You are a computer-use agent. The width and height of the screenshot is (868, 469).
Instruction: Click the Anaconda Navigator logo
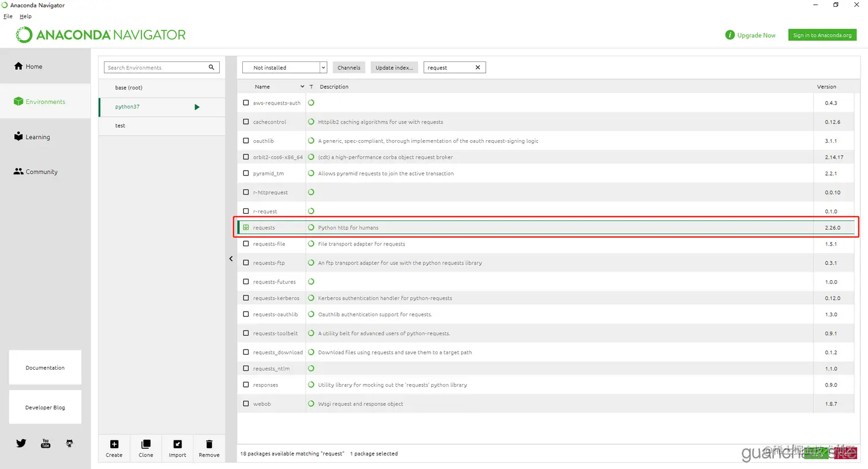pos(100,35)
